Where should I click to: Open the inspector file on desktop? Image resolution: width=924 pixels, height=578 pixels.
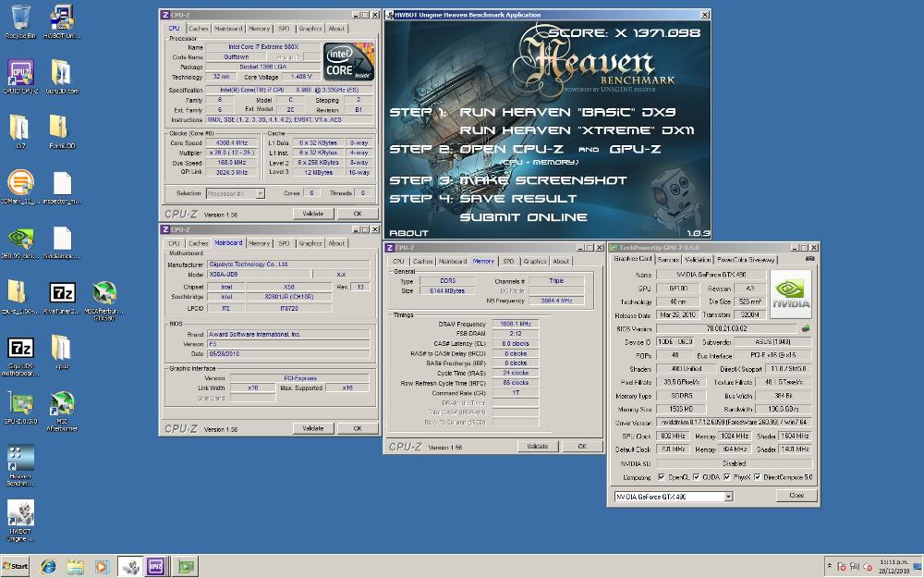[61, 187]
